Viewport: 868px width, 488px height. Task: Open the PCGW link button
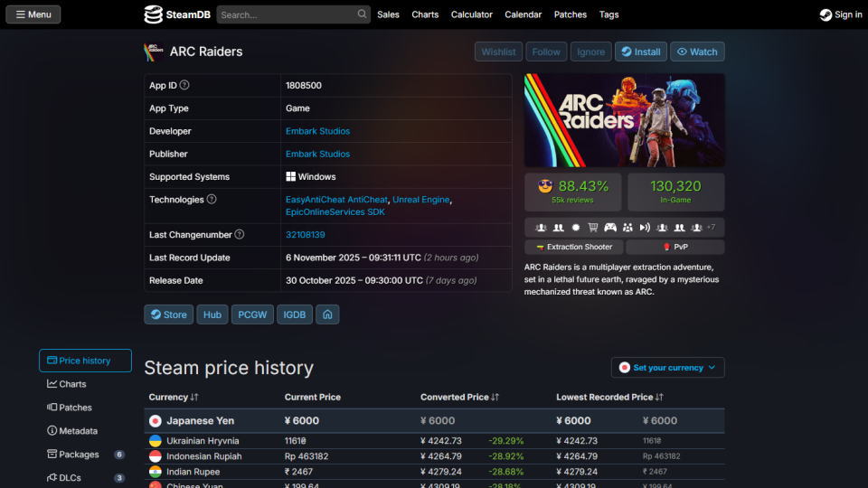[252, 314]
